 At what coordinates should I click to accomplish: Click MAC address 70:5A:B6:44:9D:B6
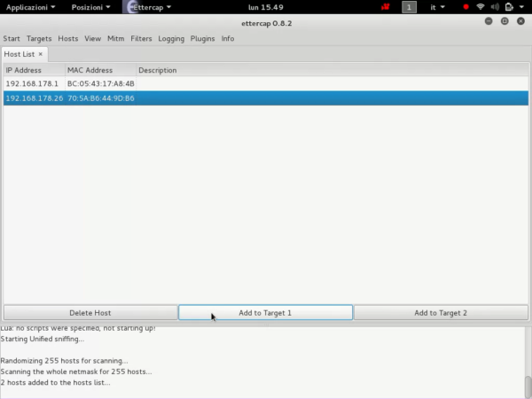[101, 98]
